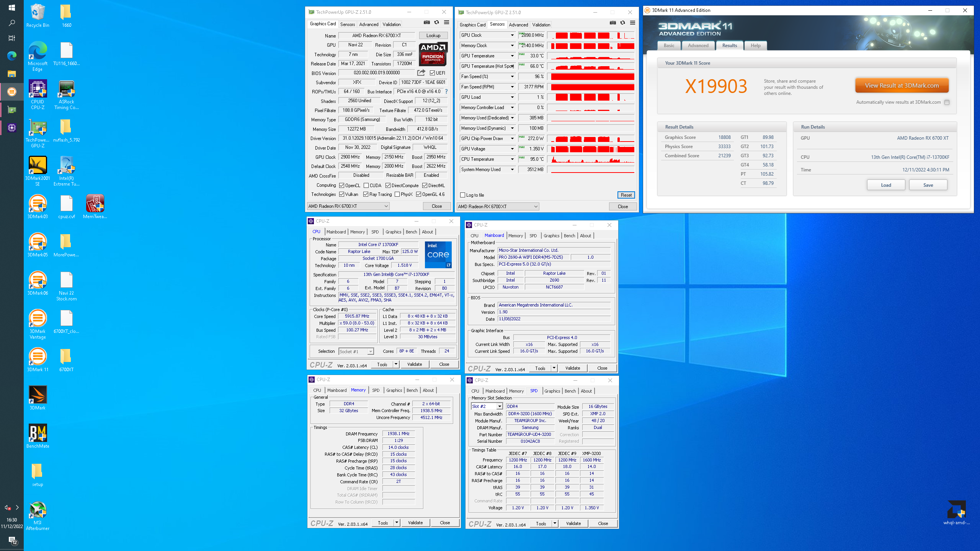Open Microsoft Edge desktop shortcut
Screen dimensions: 980x551
click(x=38, y=56)
